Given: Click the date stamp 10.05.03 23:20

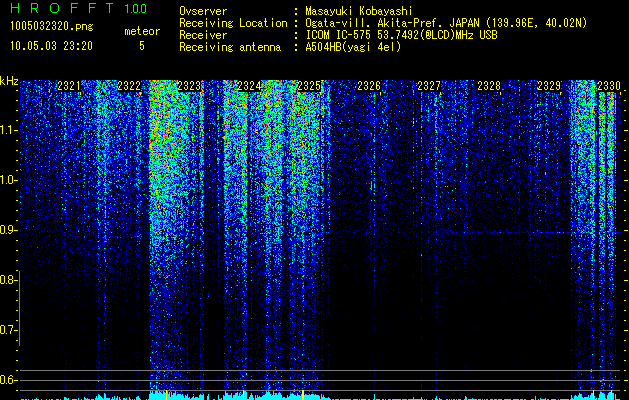Looking at the screenshot, I should point(51,46).
